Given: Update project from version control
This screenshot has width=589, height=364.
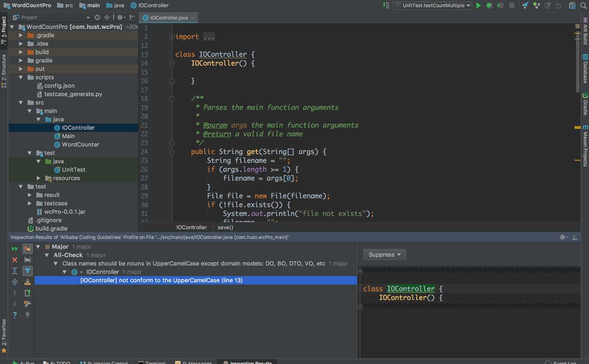Looking at the screenshot, I should [x=525, y=5].
